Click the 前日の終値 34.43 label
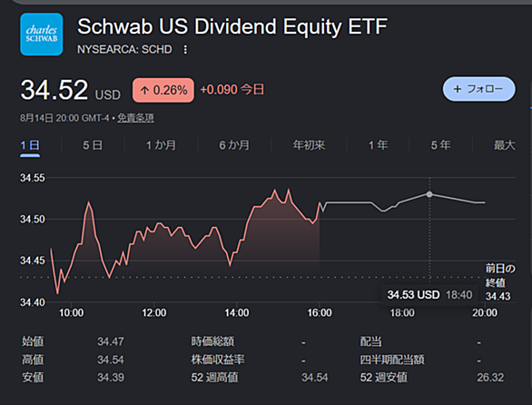 500,282
